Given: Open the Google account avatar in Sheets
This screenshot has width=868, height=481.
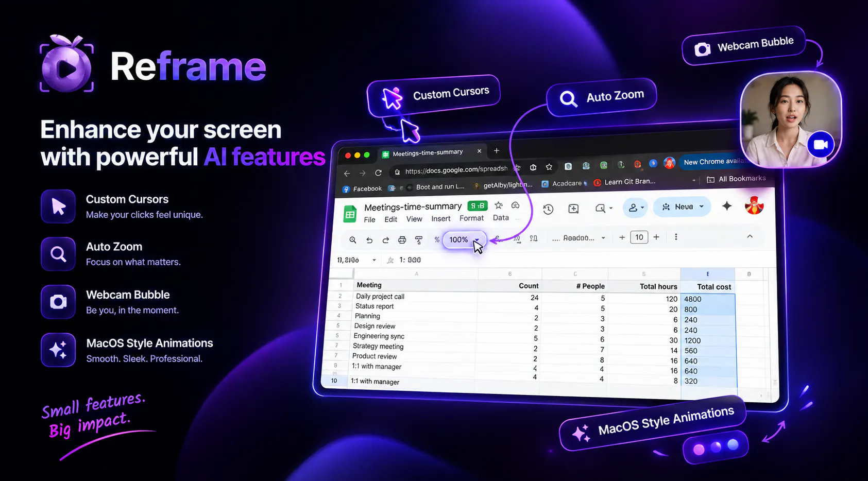Looking at the screenshot, I should [754, 205].
